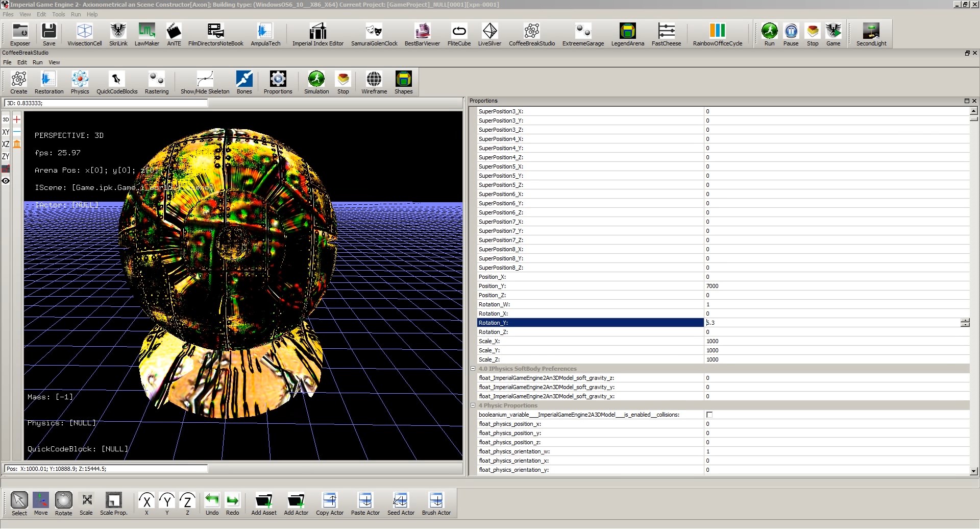
Task: Click Add Actor button
Action: pyautogui.click(x=296, y=503)
